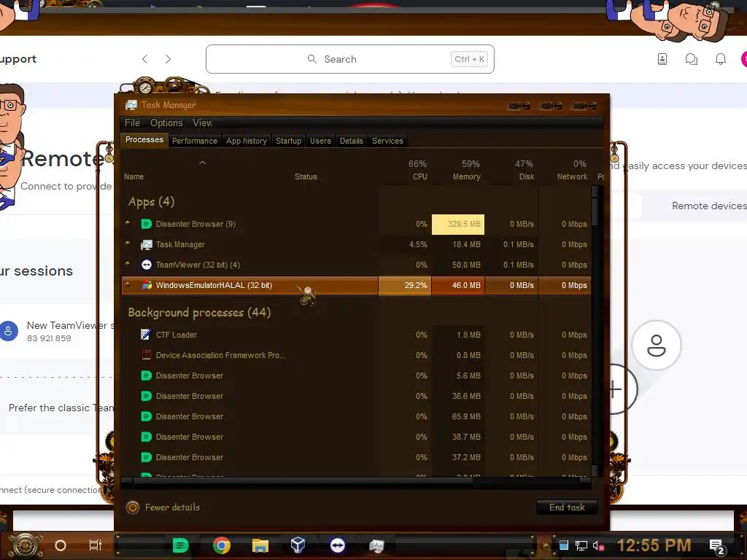Viewport: 747px width, 560px height.
Task: Switch to the Users tab
Action: pos(320,141)
